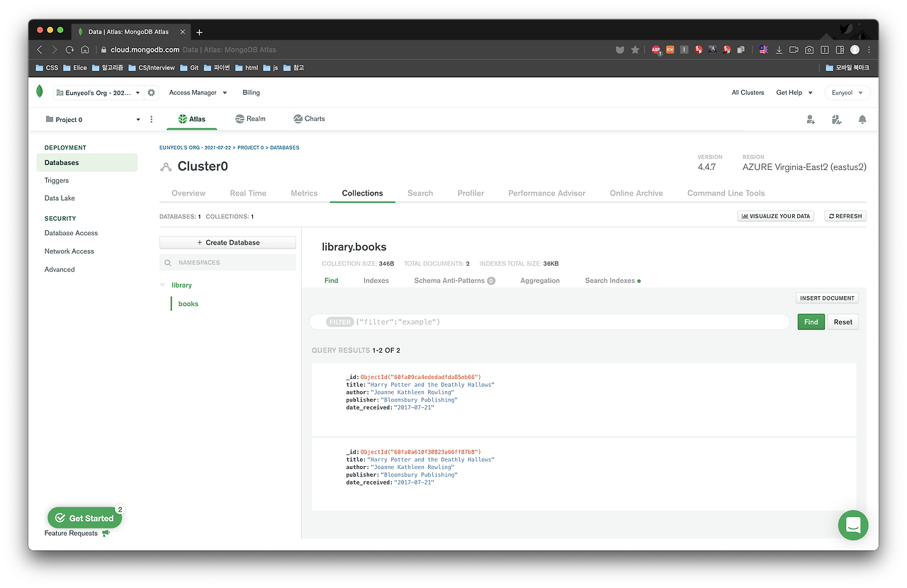Screen dimensions: 907x588
Task: Open browser kebab menu
Action: tap(869, 50)
